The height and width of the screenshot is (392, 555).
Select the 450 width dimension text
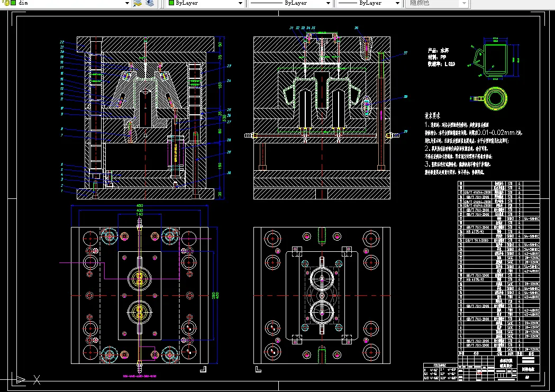(140, 206)
